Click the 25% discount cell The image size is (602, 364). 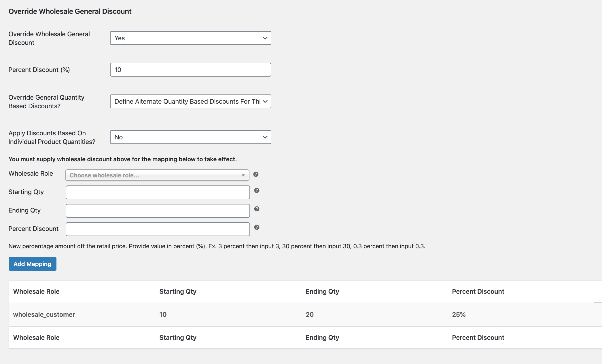coord(459,314)
